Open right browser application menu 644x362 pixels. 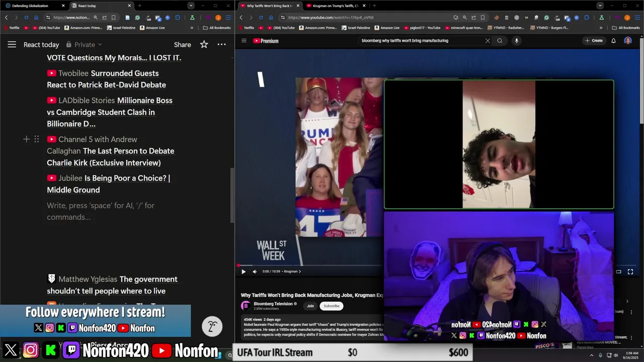tap(638, 18)
